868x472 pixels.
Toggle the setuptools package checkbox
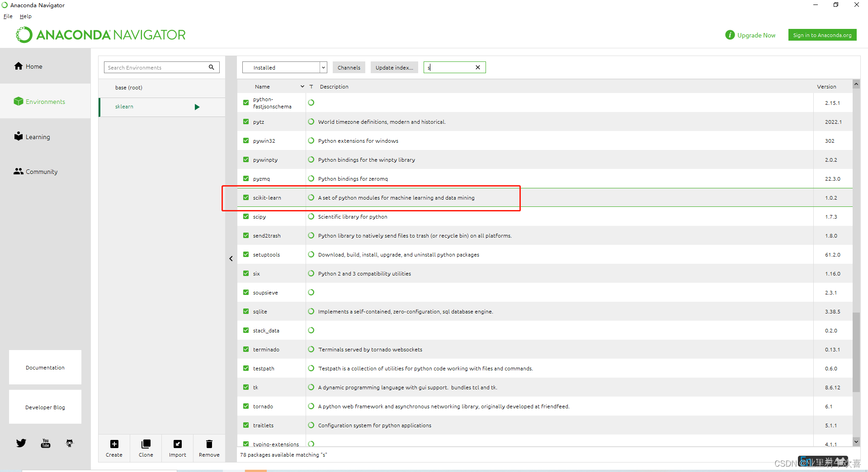click(x=246, y=254)
